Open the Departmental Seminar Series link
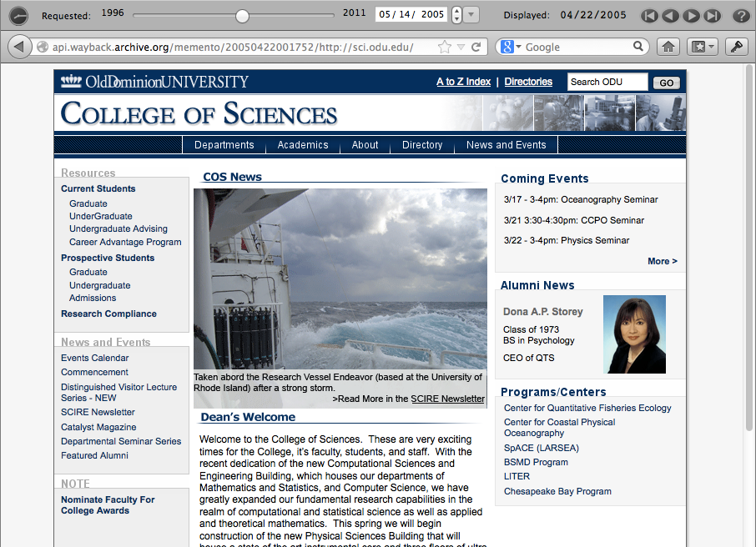The width and height of the screenshot is (756, 547). 121,441
